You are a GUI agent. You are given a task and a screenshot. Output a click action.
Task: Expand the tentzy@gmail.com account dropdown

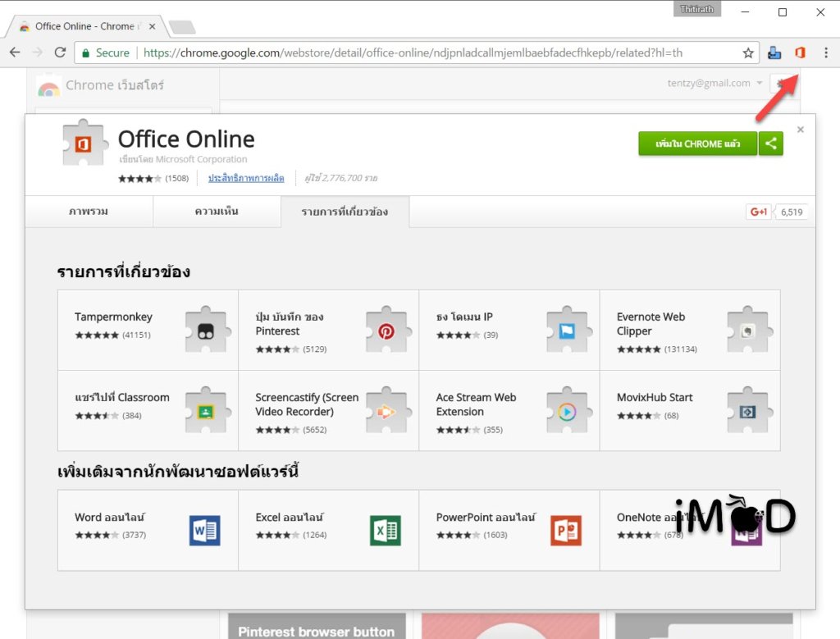click(715, 83)
